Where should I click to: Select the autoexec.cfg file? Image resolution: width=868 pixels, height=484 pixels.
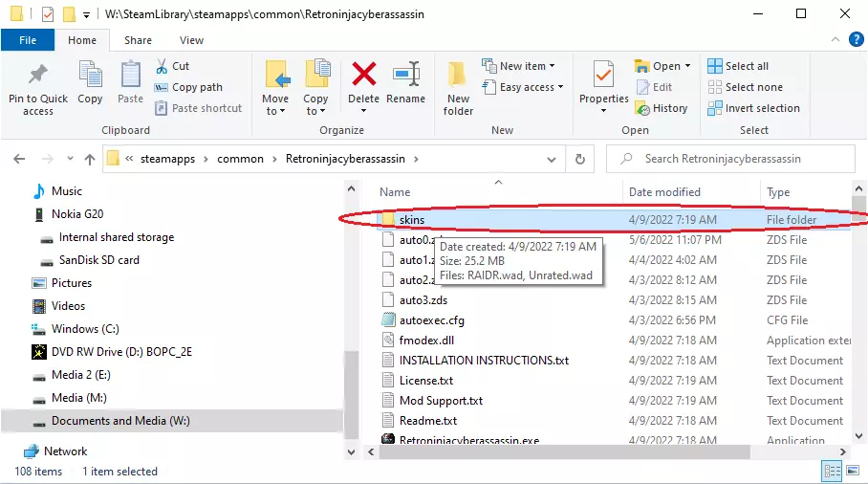point(432,320)
